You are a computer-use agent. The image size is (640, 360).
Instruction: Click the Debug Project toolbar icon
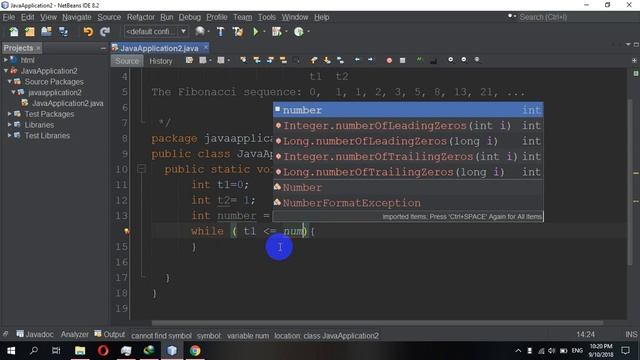tap(276, 31)
